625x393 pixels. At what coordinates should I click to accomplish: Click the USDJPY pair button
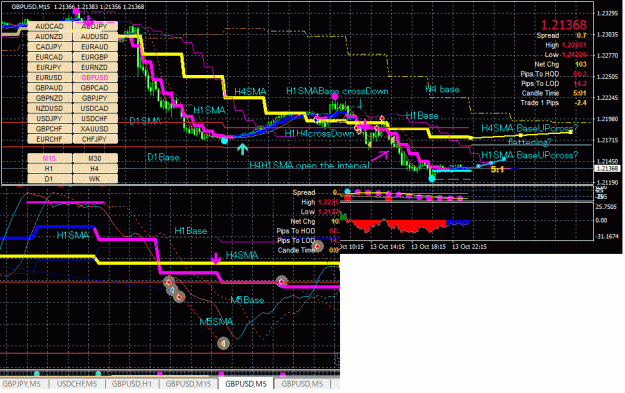tap(49, 119)
